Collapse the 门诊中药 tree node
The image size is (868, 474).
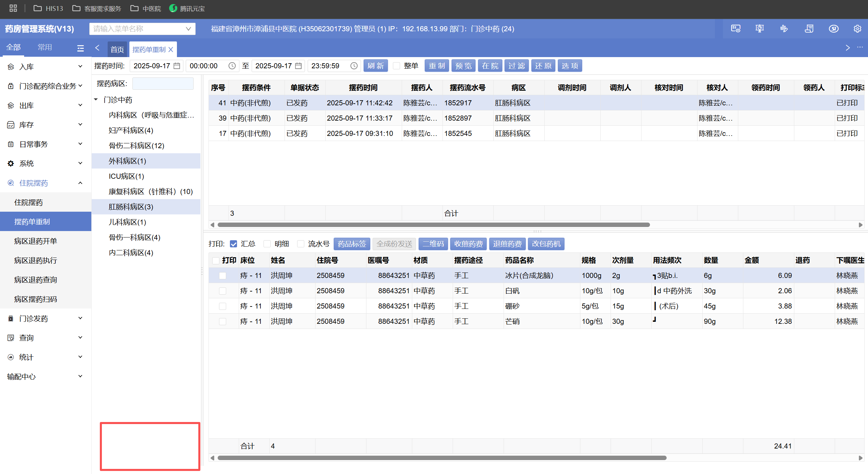coord(96,100)
